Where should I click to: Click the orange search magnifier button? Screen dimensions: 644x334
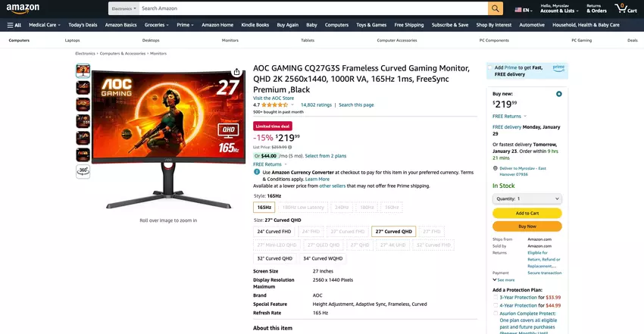tap(496, 8)
